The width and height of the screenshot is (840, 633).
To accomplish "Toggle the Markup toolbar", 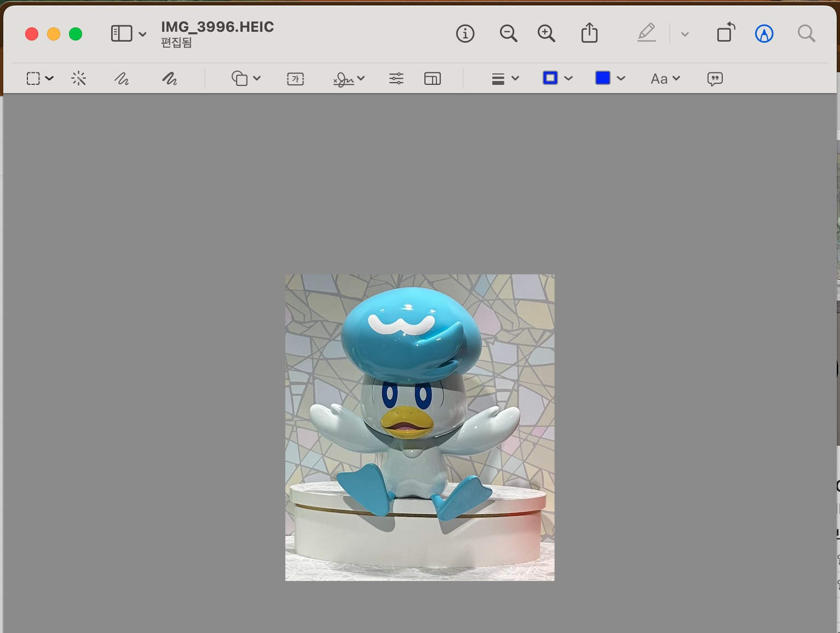I will pyautogui.click(x=764, y=34).
